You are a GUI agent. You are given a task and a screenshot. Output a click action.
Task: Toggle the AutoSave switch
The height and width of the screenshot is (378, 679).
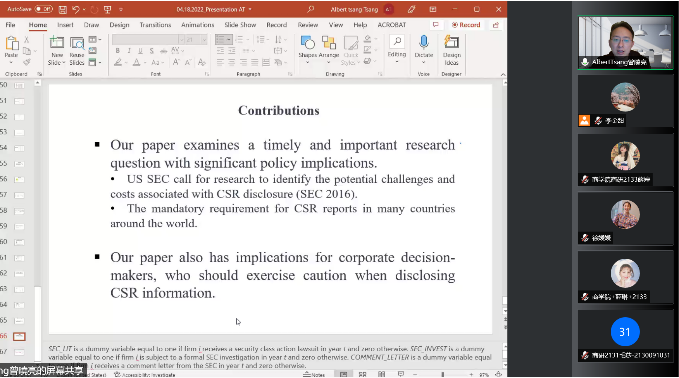coord(43,9)
